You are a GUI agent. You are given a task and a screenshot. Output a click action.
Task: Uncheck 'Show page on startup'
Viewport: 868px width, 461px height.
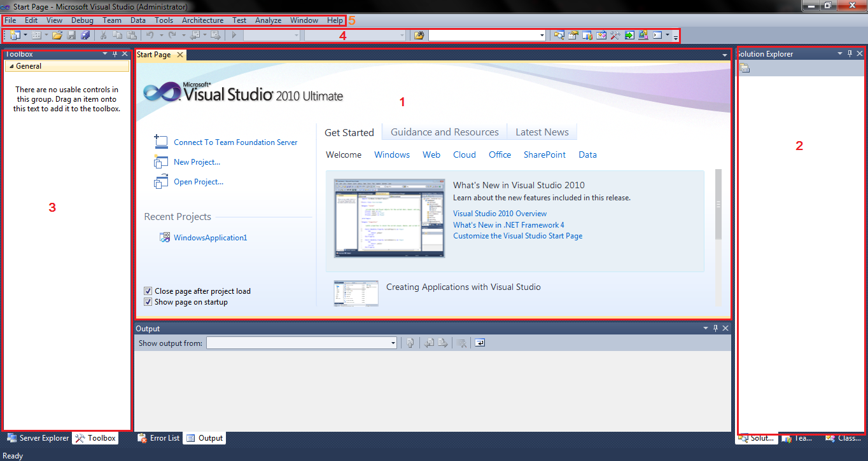click(148, 301)
